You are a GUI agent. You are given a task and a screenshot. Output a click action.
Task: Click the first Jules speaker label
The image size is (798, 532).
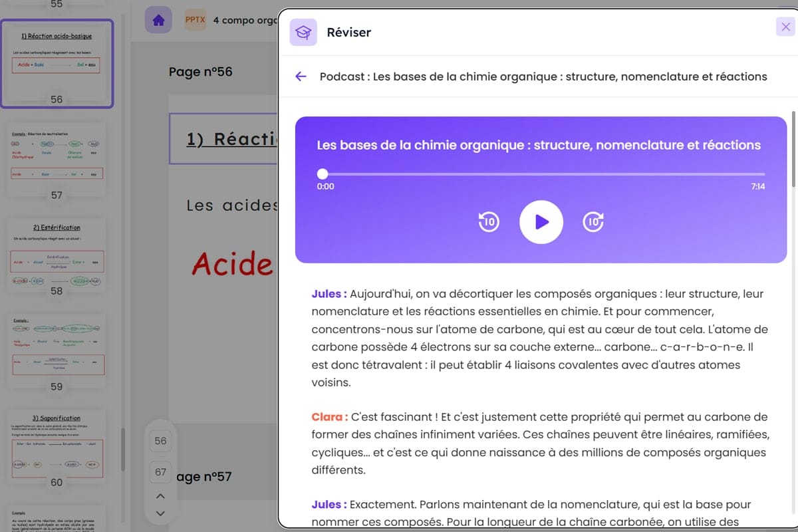click(x=329, y=293)
